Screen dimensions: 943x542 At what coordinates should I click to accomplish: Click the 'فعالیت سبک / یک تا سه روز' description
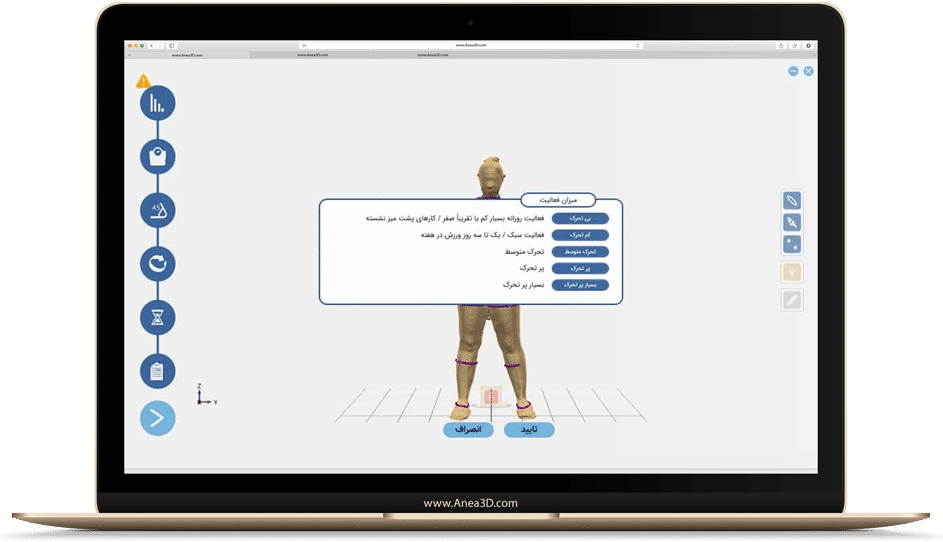tap(482, 235)
